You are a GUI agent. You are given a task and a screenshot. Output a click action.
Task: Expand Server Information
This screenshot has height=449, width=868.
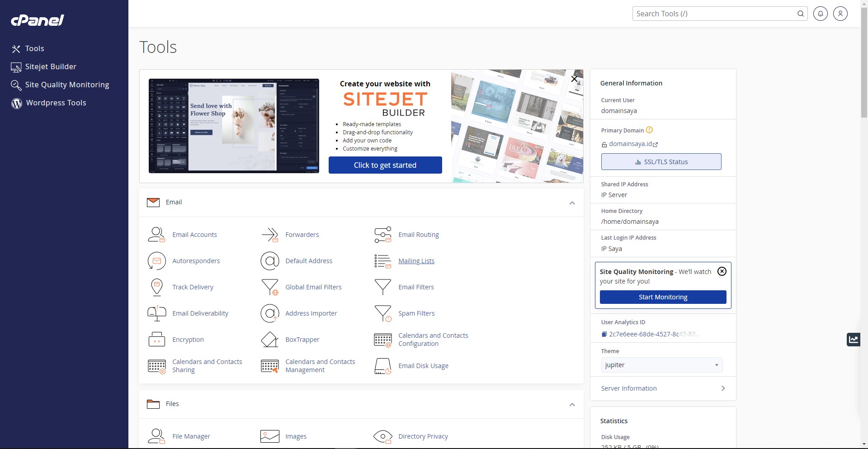coord(663,388)
